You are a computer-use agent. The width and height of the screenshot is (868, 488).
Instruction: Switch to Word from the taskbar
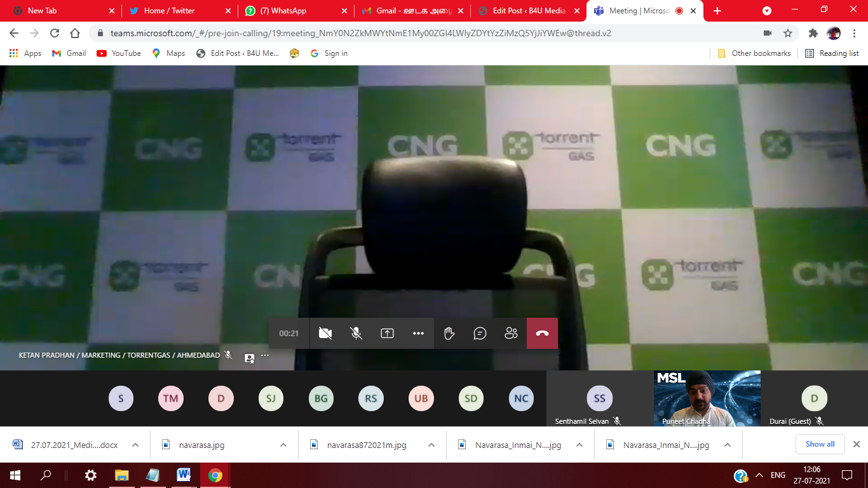click(184, 475)
